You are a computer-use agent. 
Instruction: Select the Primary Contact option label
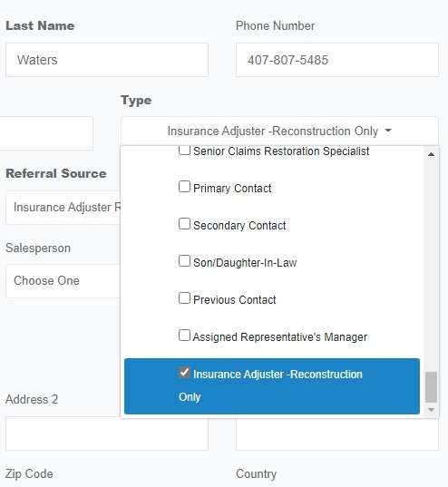[232, 189]
